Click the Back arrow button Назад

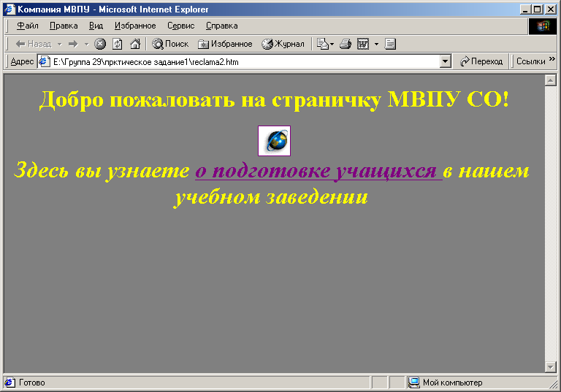[x=34, y=44]
